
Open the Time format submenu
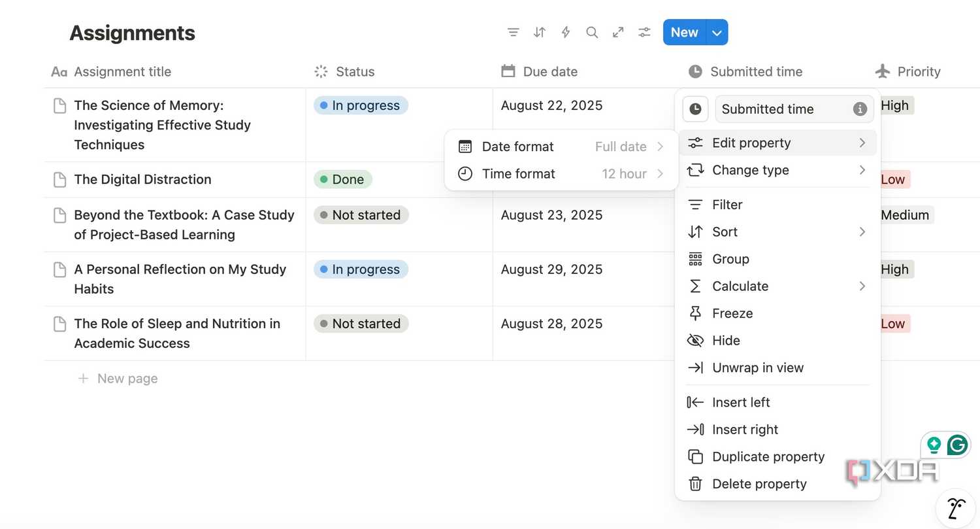pyautogui.click(x=561, y=174)
